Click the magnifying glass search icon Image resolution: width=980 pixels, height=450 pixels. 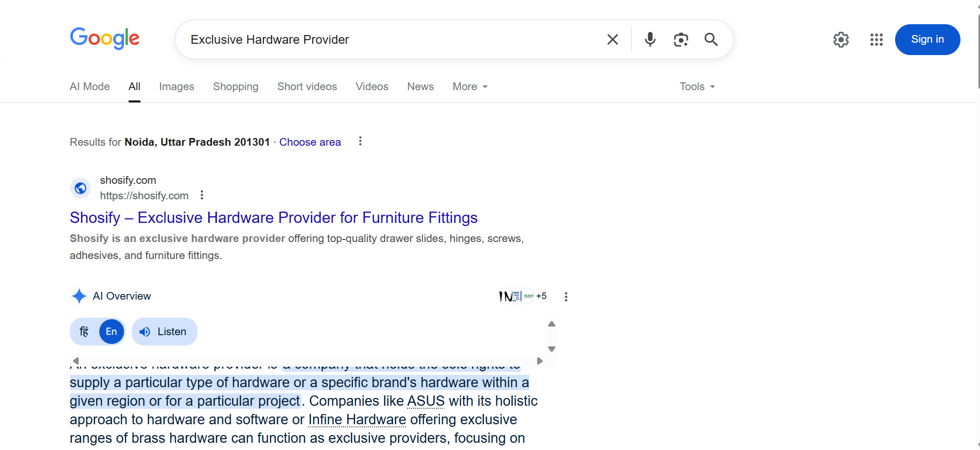coord(711,40)
